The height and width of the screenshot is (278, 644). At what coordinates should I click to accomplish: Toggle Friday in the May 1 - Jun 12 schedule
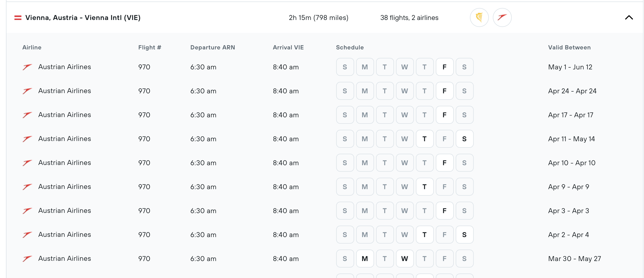click(x=445, y=67)
